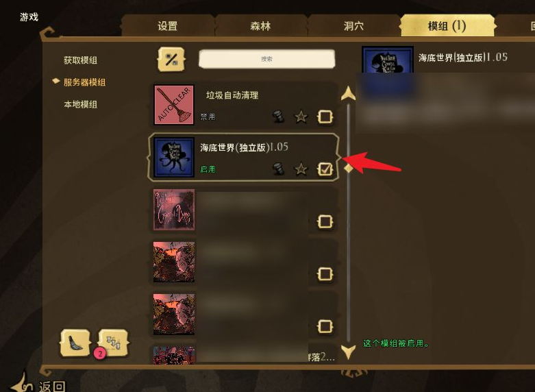Disable the 海底世界(独立版) mod checkbox
535x392 pixels.
click(x=325, y=169)
